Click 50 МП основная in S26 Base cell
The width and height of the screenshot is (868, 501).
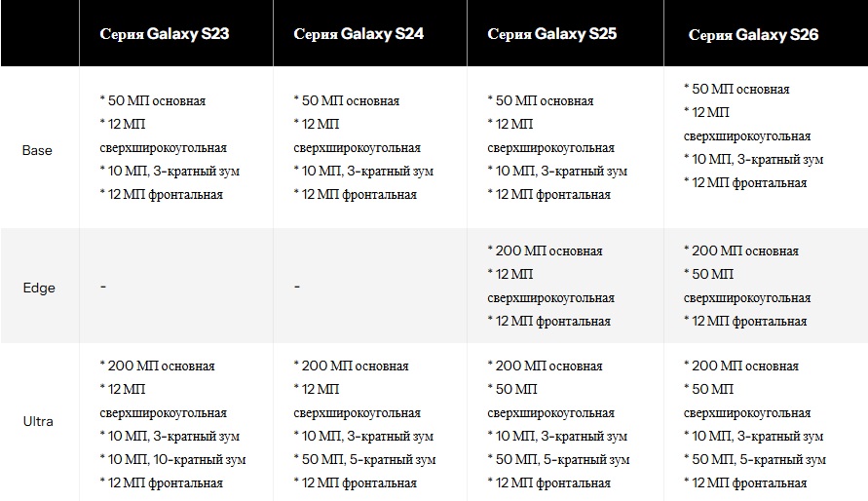(x=736, y=89)
